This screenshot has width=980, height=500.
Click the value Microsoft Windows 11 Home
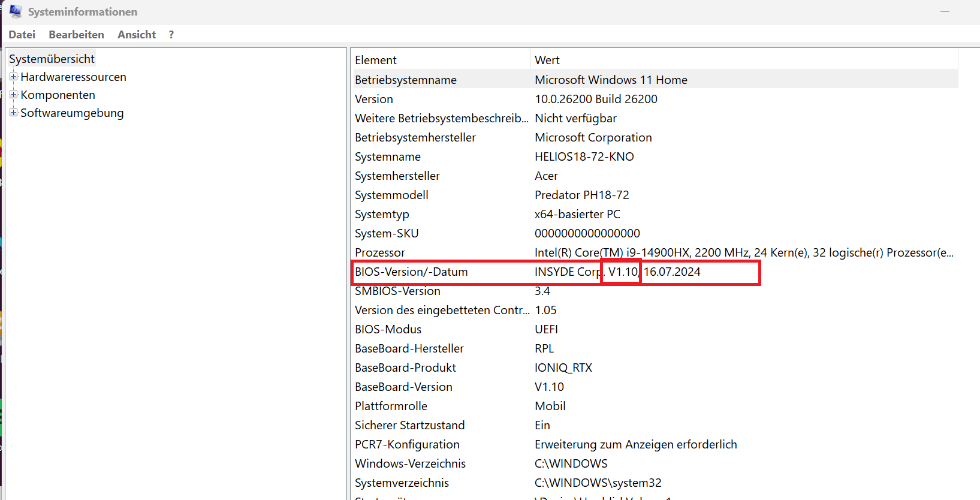pos(611,80)
